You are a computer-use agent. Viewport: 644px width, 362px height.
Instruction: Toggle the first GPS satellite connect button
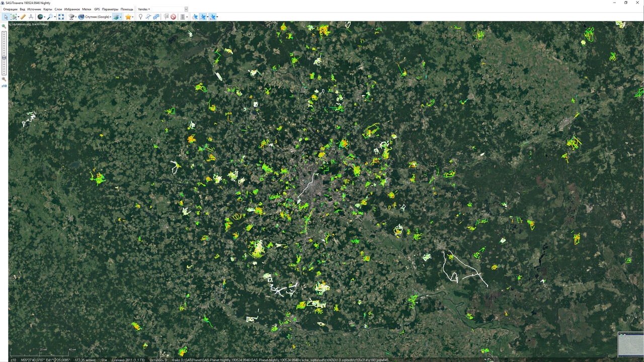[x=195, y=17]
